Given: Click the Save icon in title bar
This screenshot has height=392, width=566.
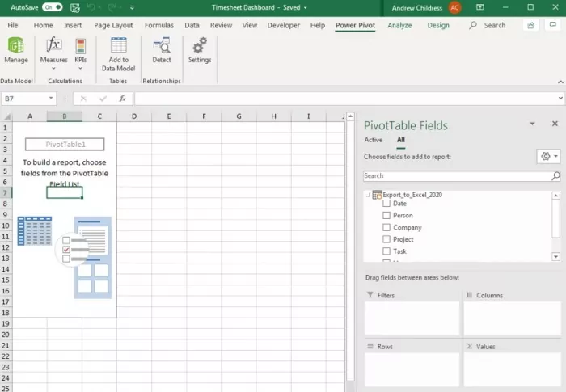Looking at the screenshot, I should click(x=75, y=7).
